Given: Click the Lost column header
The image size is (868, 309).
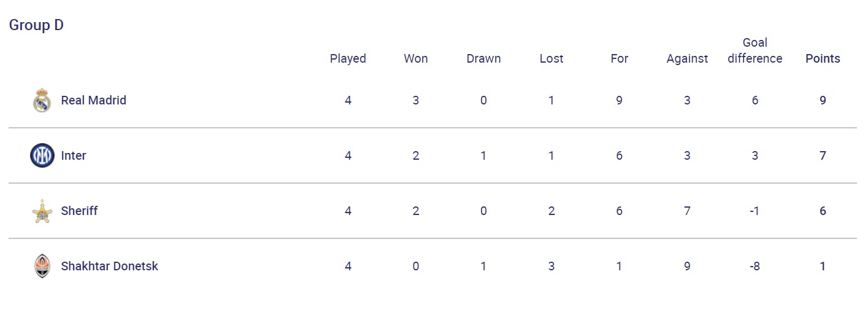Looking at the screenshot, I should tap(551, 58).
